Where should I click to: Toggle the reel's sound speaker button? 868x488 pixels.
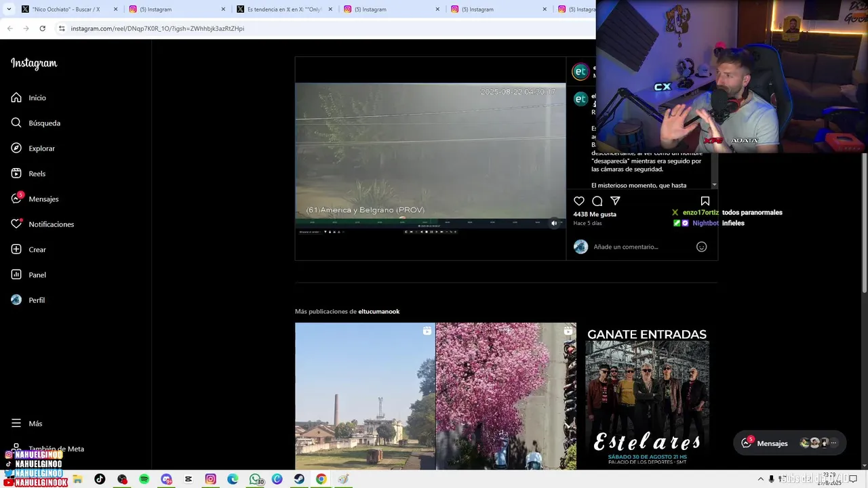pos(554,223)
